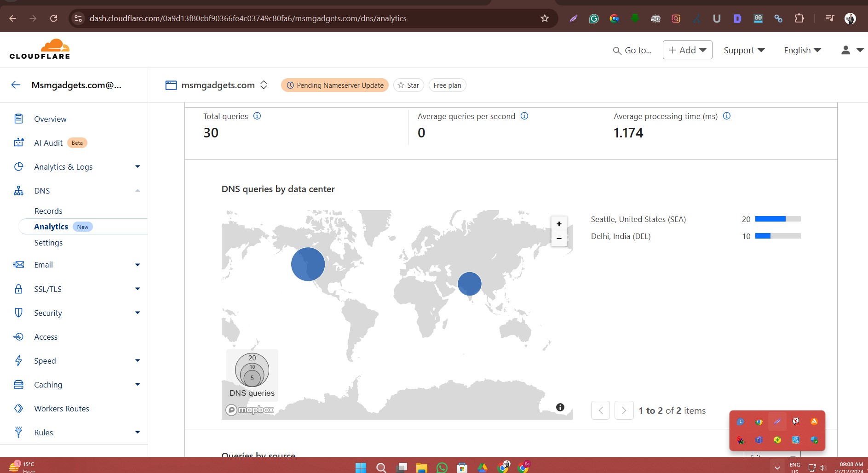Click the Speed lightning bolt icon
Image resolution: width=868 pixels, height=473 pixels.
point(18,360)
